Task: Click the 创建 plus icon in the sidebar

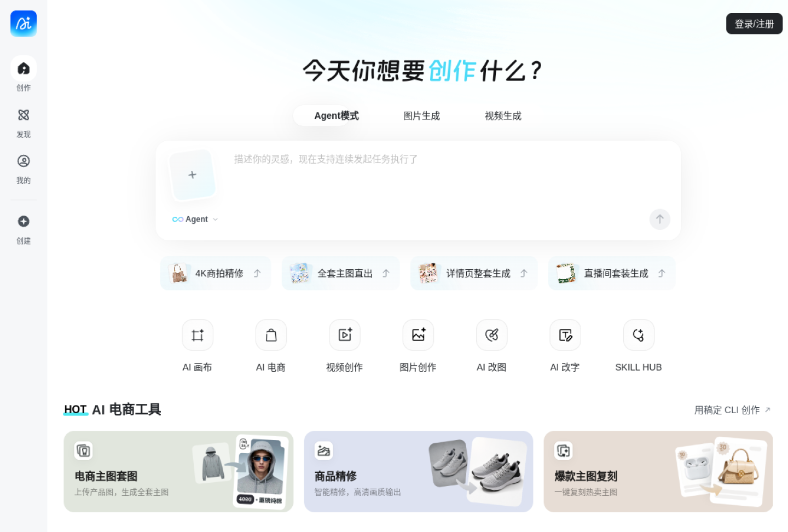Action: click(x=24, y=221)
